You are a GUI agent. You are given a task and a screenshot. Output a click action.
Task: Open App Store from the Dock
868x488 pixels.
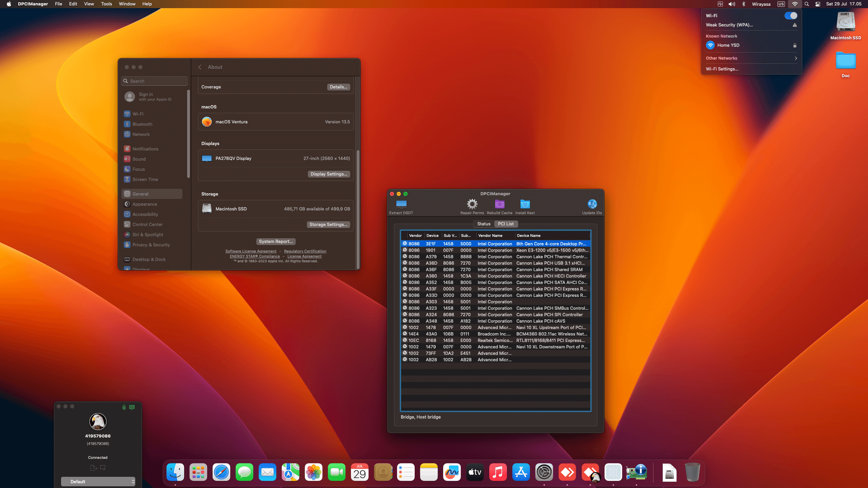pyautogui.click(x=521, y=472)
